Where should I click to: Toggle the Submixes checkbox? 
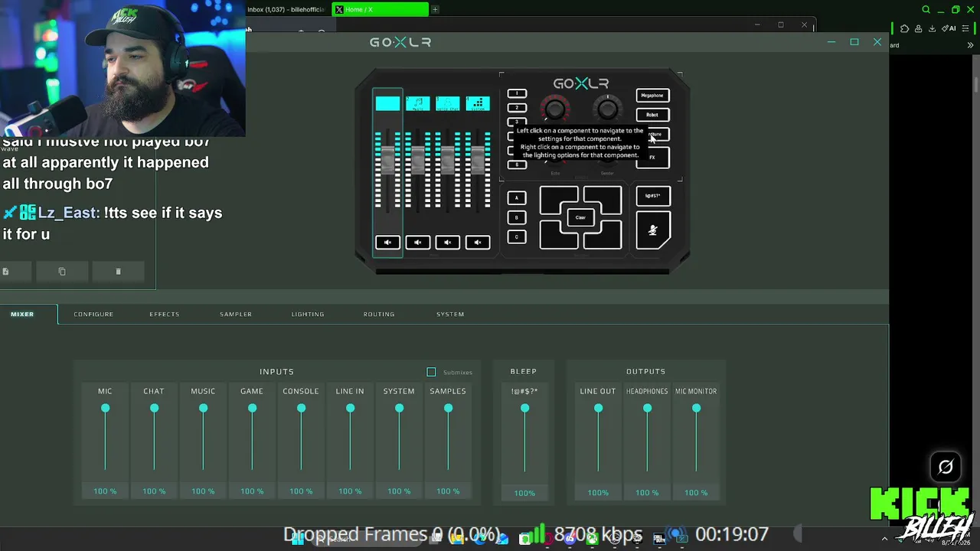click(431, 372)
